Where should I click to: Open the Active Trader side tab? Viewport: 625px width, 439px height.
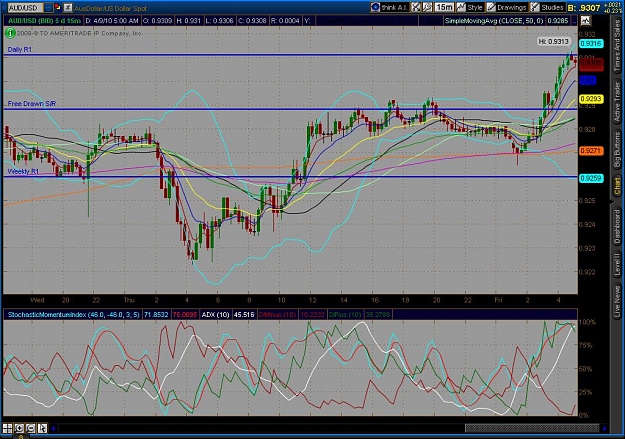617,101
